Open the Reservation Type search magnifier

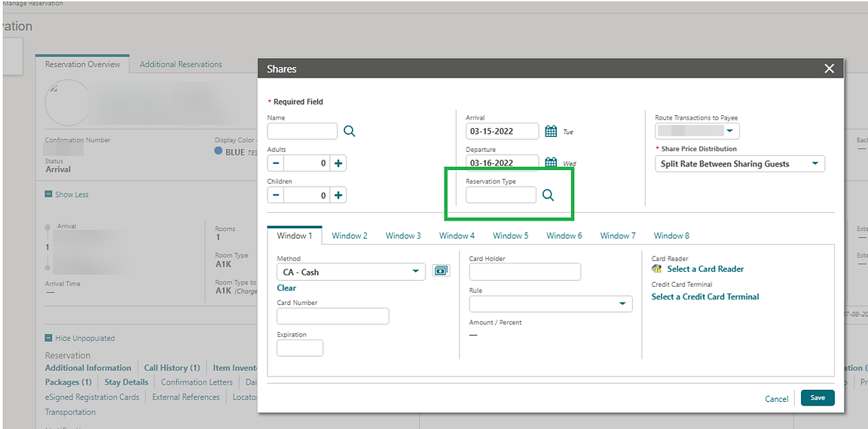[548, 195]
